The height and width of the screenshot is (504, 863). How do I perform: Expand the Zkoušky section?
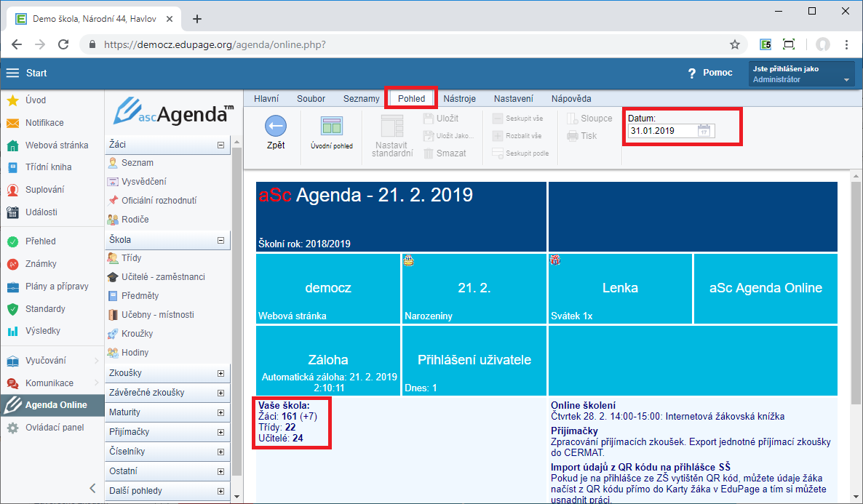(x=220, y=373)
